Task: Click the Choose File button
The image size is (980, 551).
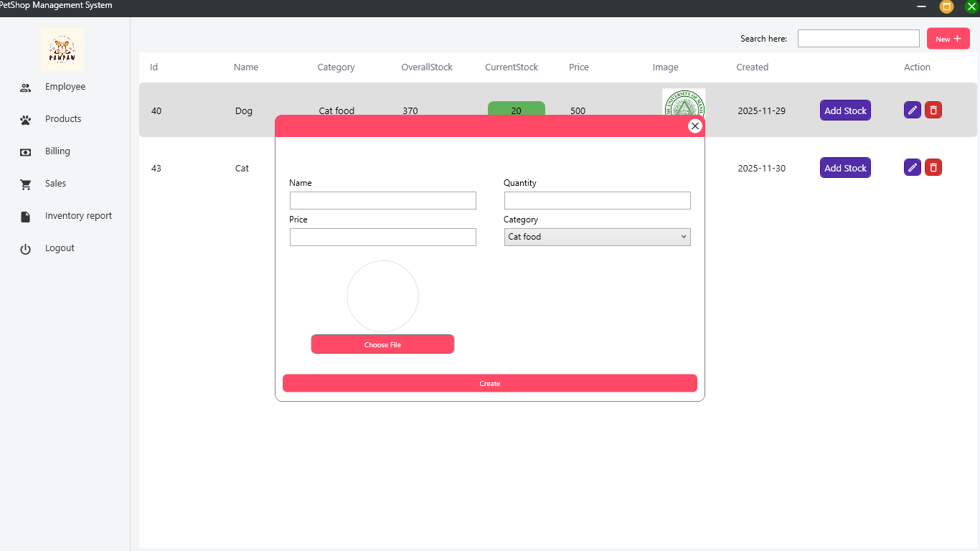Action: pyautogui.click(x=382, y=344)
